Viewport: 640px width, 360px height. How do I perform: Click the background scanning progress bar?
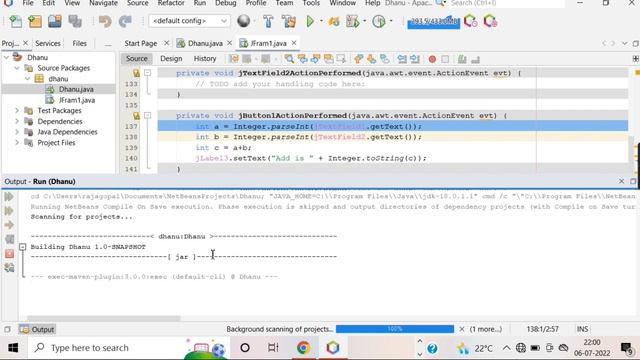pyautogui.click(x=395, y=329)
